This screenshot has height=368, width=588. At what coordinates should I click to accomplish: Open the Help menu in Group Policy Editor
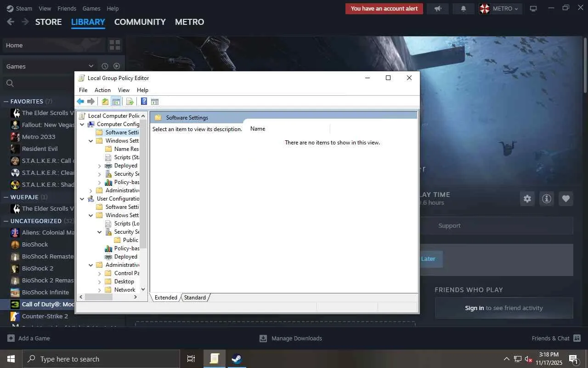click(x=142, y=90)
